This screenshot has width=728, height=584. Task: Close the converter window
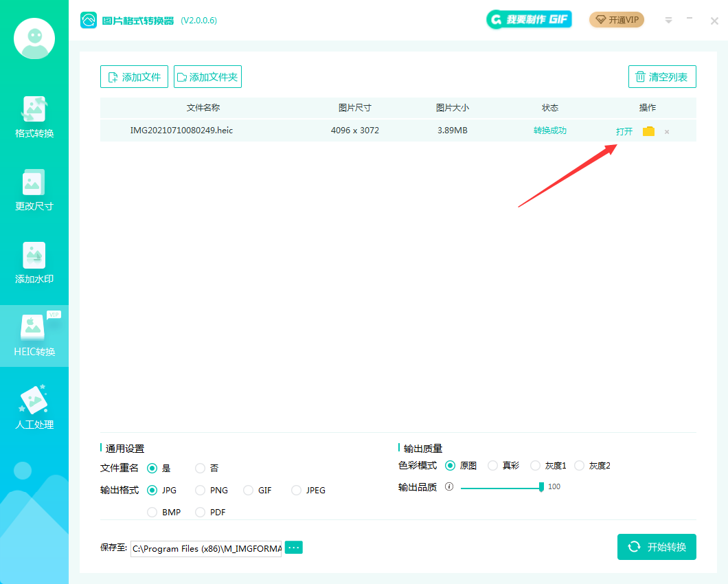[x=714, y=21]
